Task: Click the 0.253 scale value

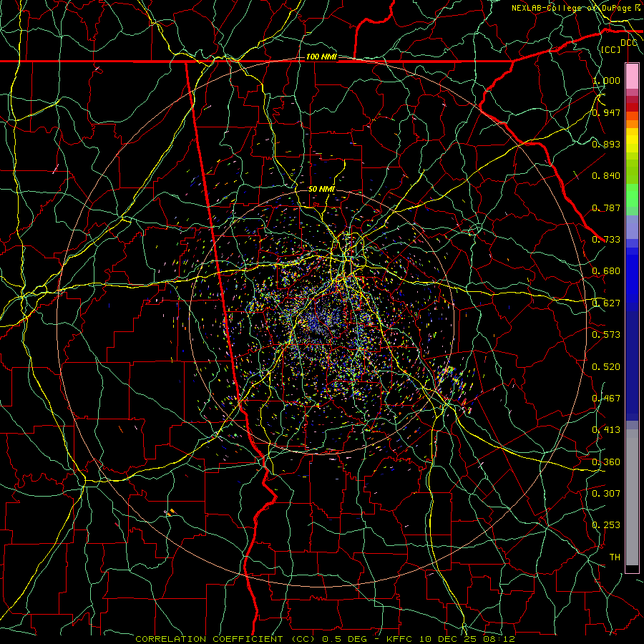Action: click(x=606, y=525)
